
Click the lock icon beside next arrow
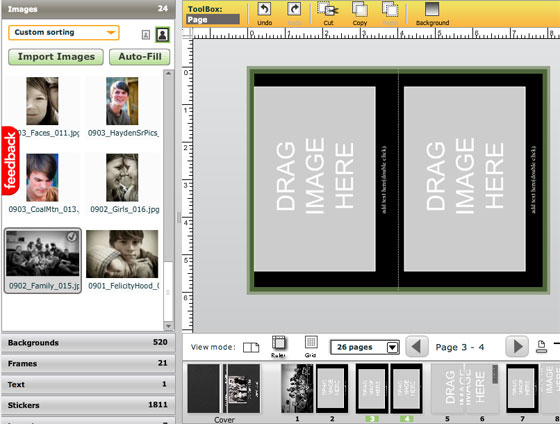pyautogui.click(x=541, y=346)
